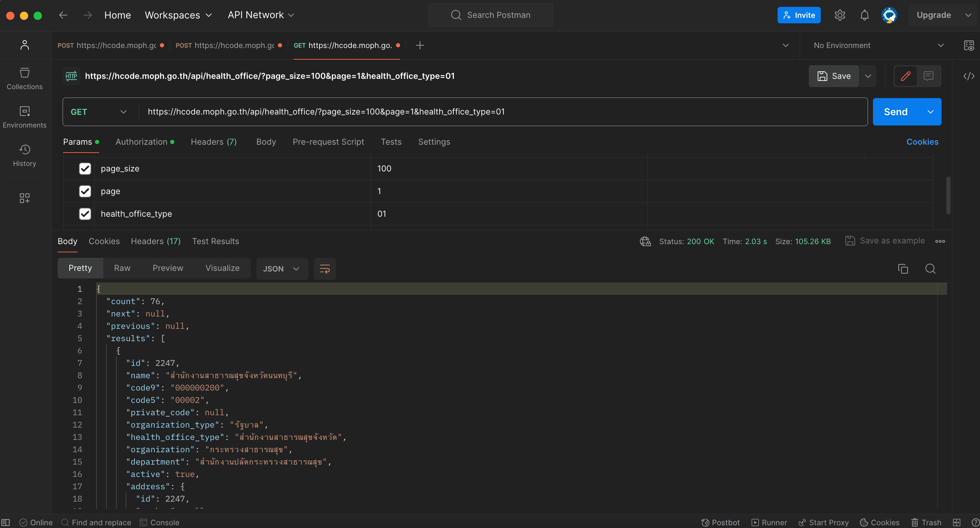Click the edit pencil icon
The height and width of the screenshot is (528, 980).
[x=906, y=76]
